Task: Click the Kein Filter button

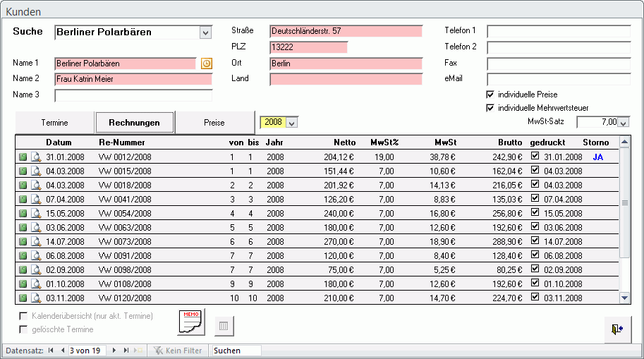Action: point(178,351)
